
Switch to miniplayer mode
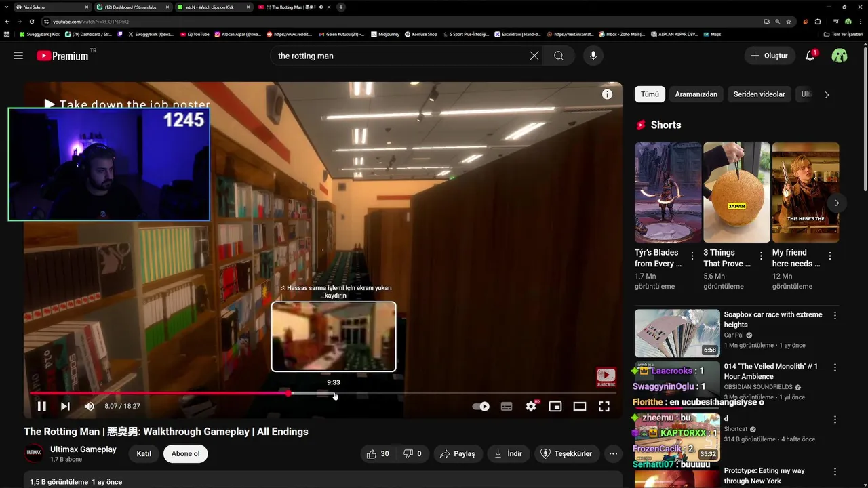(x=555, y=407)
